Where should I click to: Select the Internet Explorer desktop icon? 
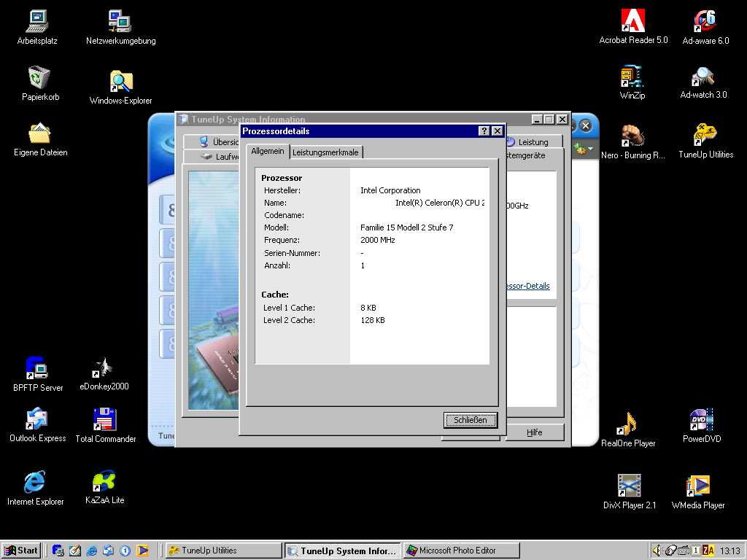point(35,488)
